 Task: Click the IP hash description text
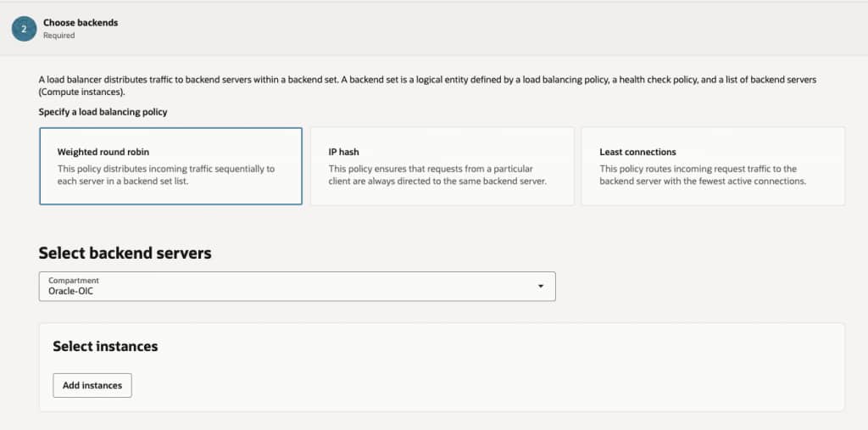(x=437, y=175)
